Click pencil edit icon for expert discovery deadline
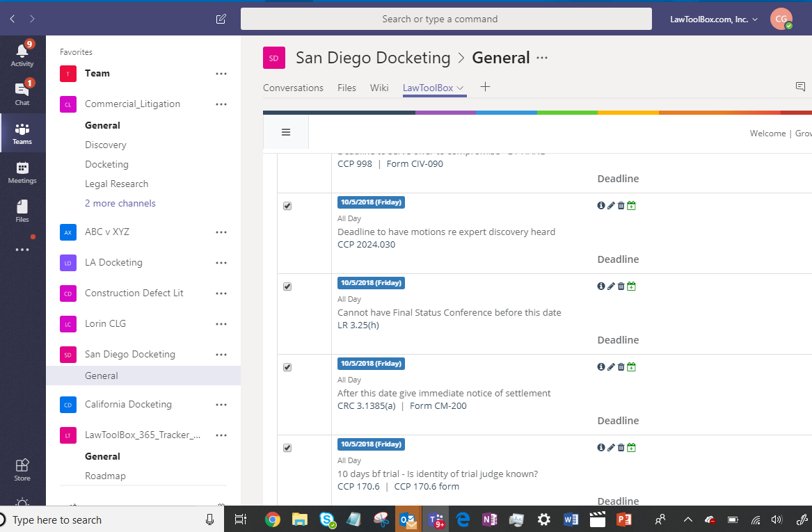812x532 pixels. click(x=611, y=206)
